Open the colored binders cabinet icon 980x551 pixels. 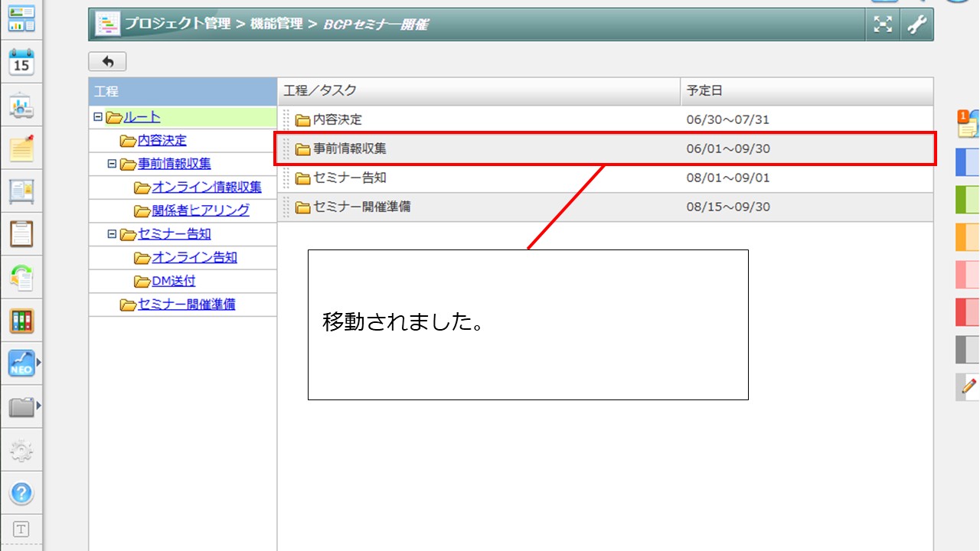21,320
